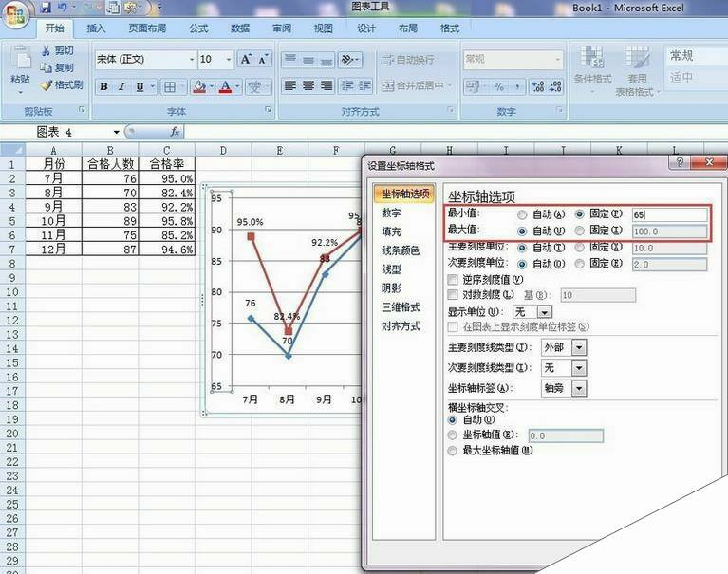The height and width of the screenshot is (574, 728).
Task: Open 次要刻度线类型 dropdown
Action: click(x=579, y=368)
